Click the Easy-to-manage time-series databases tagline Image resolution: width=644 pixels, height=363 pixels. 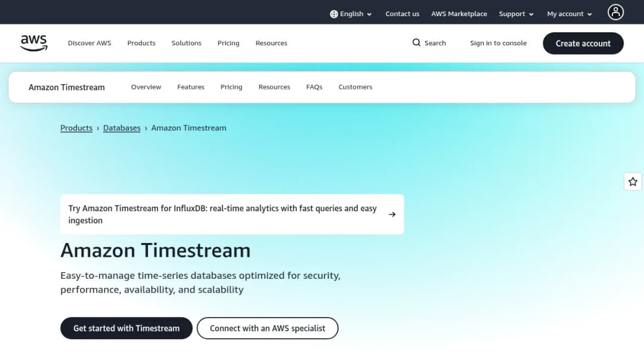coord(200,282)
